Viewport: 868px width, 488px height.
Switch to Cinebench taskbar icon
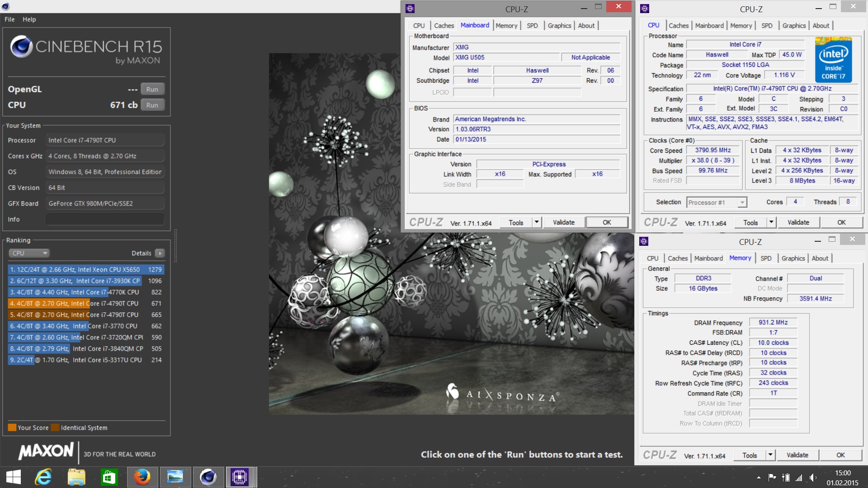[x=208, y=477]
